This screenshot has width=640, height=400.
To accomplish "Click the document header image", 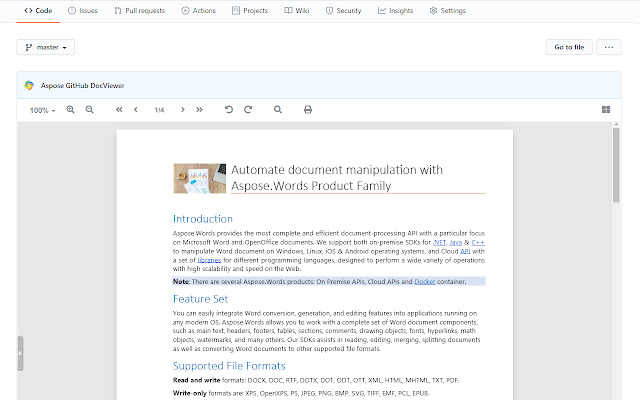I will pyautogui.click(x=200, y=178).
